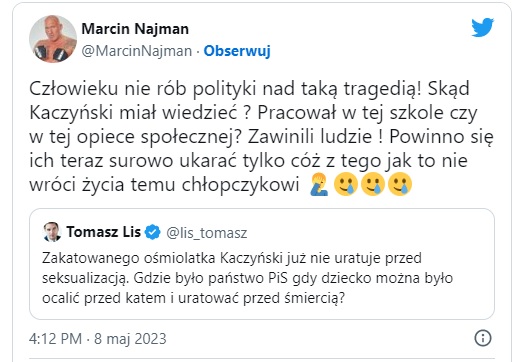Click the facepalm emoji in the tweet
Viewport: 513px width, 362px height.
[x=318, y=184]
